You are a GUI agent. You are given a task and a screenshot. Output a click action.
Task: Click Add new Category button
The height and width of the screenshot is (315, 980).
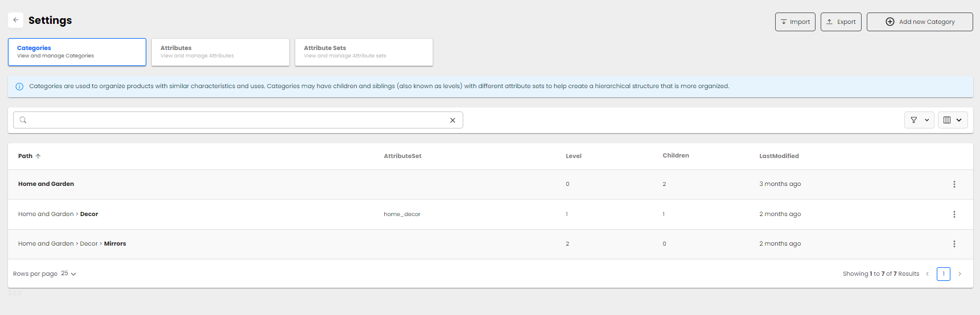point(919,22)
